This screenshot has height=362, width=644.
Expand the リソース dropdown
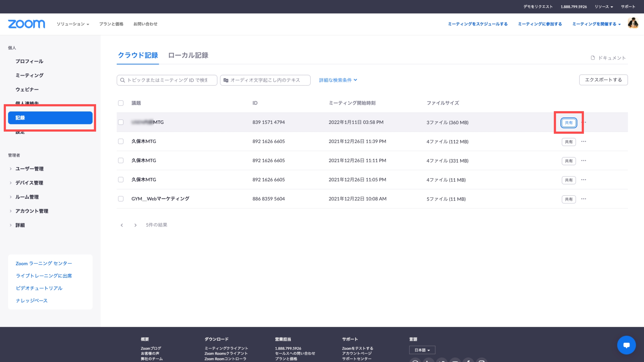tap(604, 6)
